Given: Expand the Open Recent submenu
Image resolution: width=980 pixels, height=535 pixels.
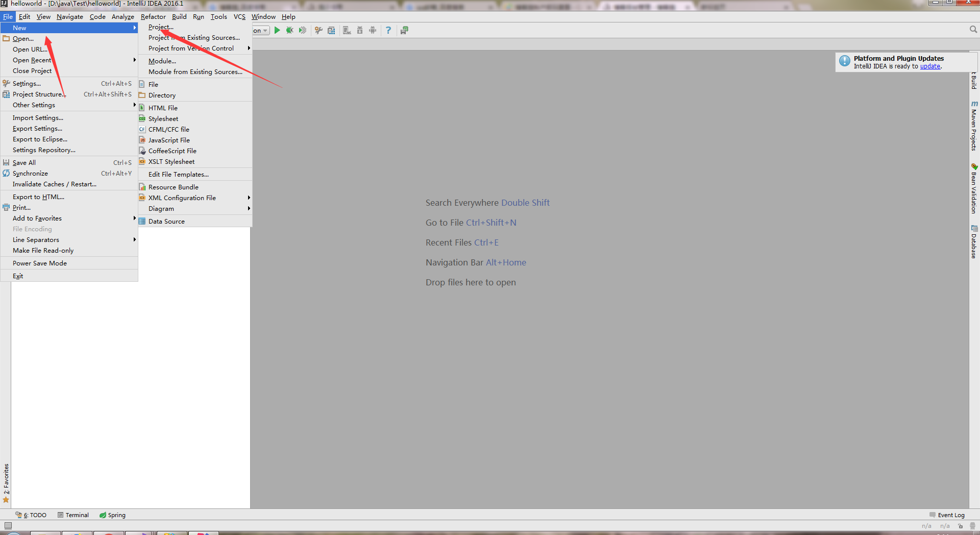Looking at the screenshot, I should coord(69,60).
